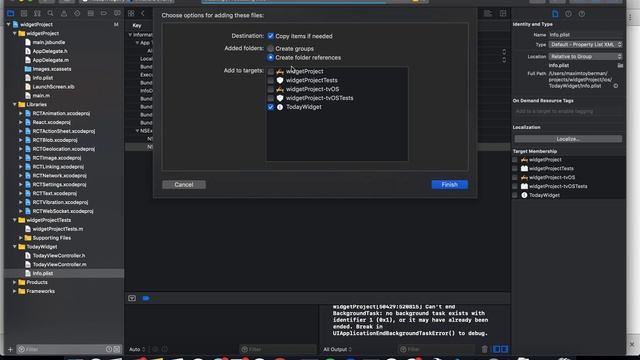This screenshot has height=360, width=640.
Task: Toggle Copy items if needed checkbox
Action: [x=271, y=36]
